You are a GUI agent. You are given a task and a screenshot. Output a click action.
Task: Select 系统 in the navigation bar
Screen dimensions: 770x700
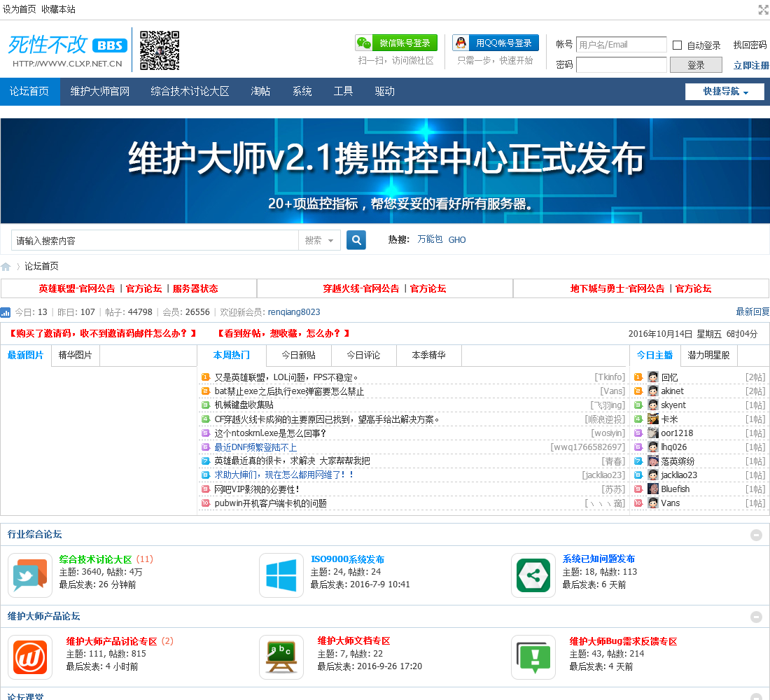(x=302, y=92)
